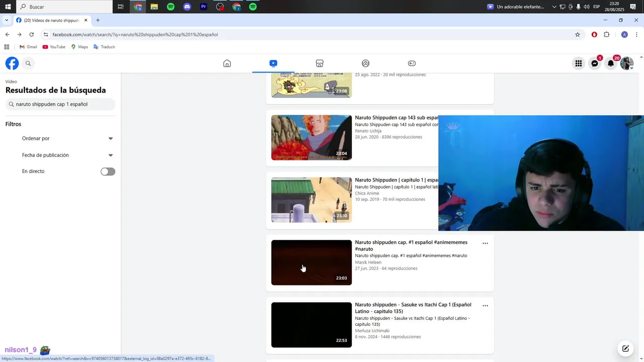Open the YouTube bookmark

coord(54,47)
